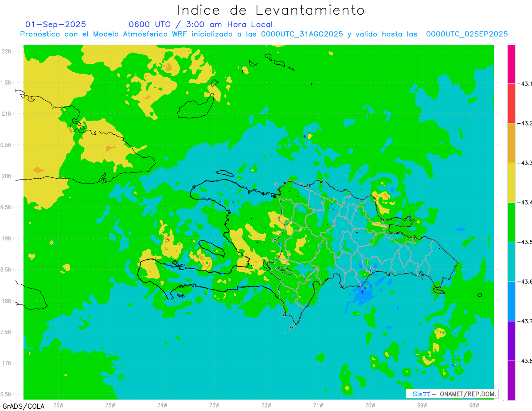This screenshot has width=532, height=411.
Task: Click the "76W" longitude label
Action: pos(58,405)
